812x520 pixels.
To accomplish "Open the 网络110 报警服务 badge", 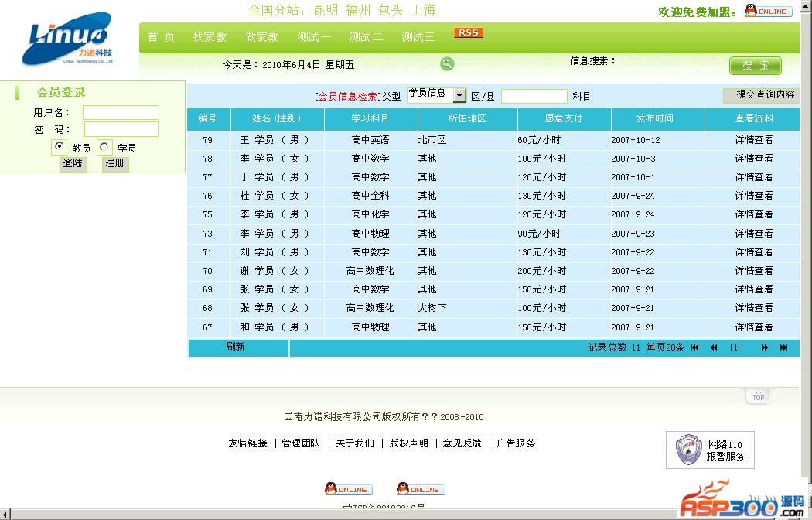I will pos(710,450).
